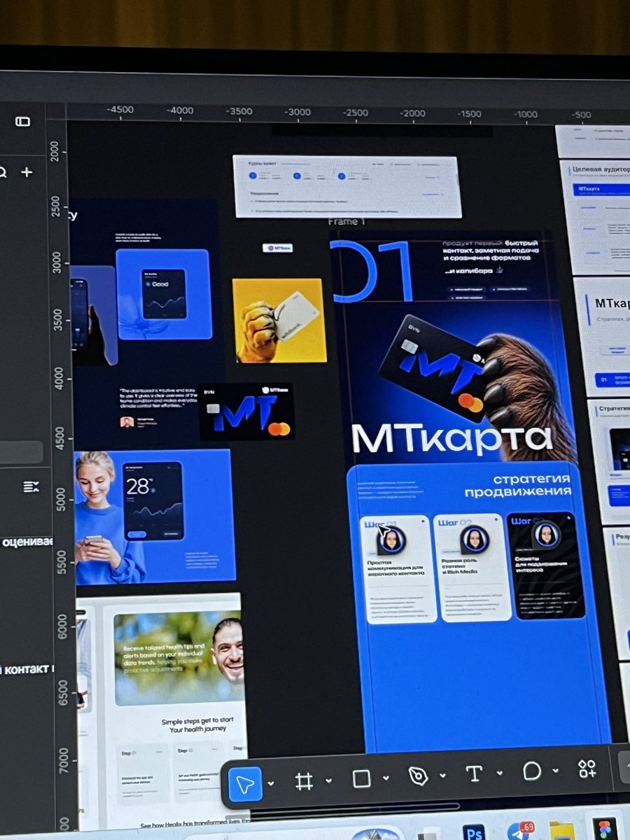Expand the shape tools dropdown

(386, 778)
